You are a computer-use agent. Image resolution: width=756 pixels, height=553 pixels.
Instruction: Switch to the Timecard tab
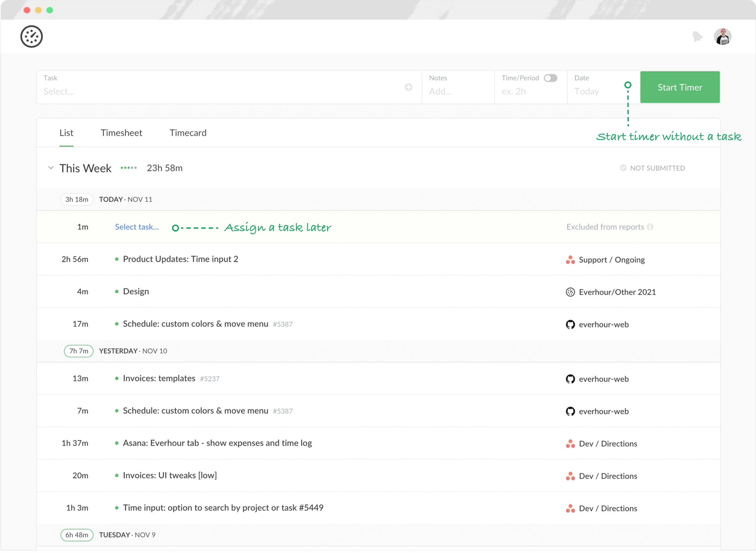(188, 133)
